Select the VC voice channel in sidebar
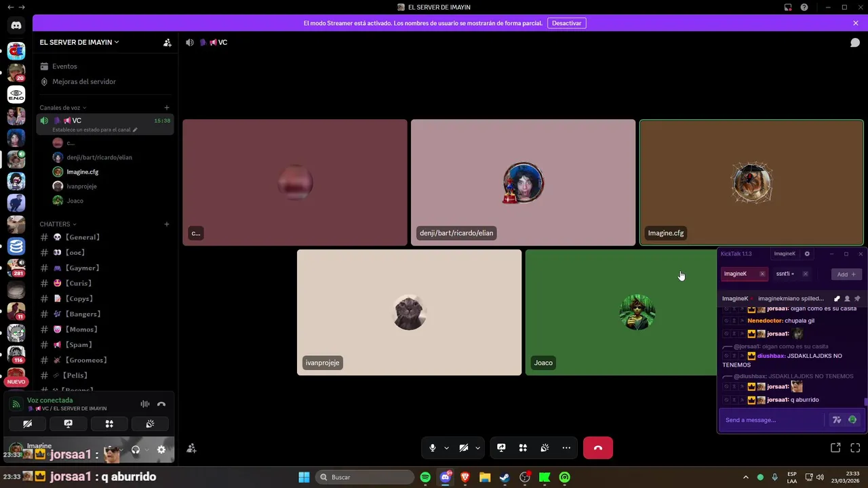 [105, 124]
